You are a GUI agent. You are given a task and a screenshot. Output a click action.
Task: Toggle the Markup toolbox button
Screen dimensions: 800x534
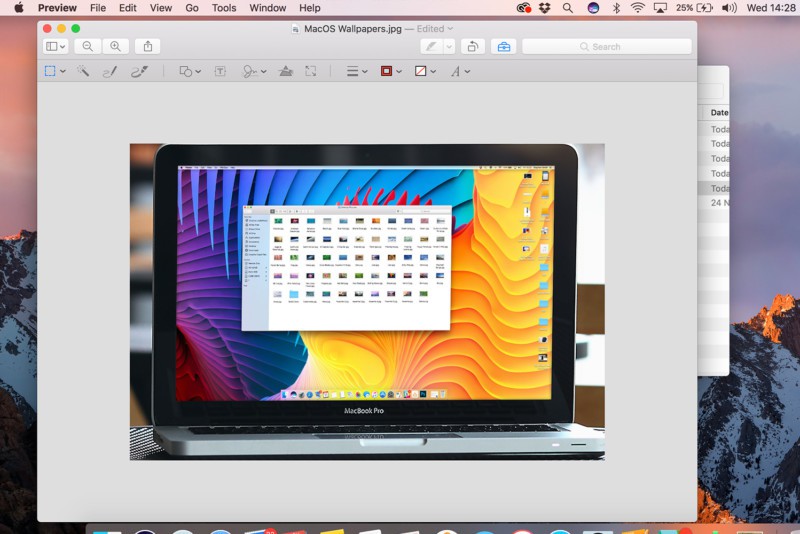tap(504, 46)
